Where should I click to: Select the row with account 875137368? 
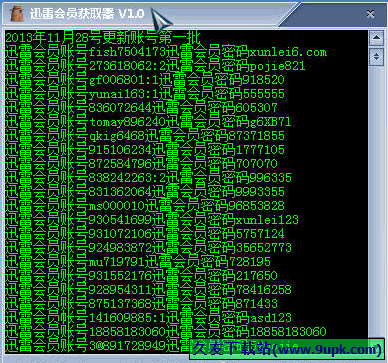(x=141, y=304)
